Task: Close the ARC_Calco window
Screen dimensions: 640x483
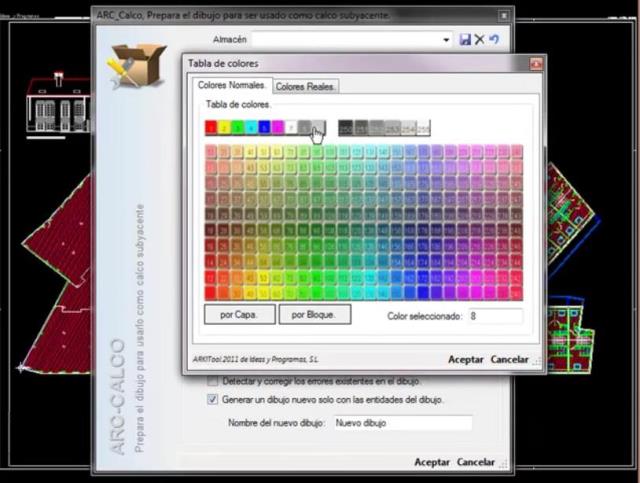Action: coord(504,16)
